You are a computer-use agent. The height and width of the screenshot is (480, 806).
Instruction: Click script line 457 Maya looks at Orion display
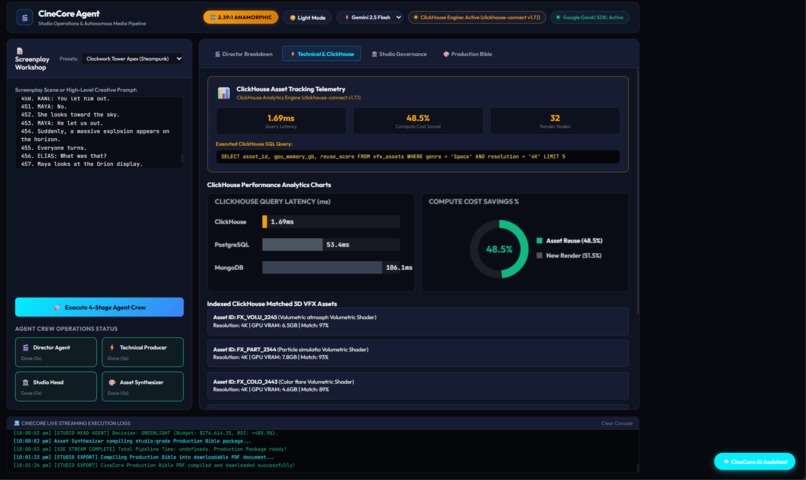(x=82, y=164)
